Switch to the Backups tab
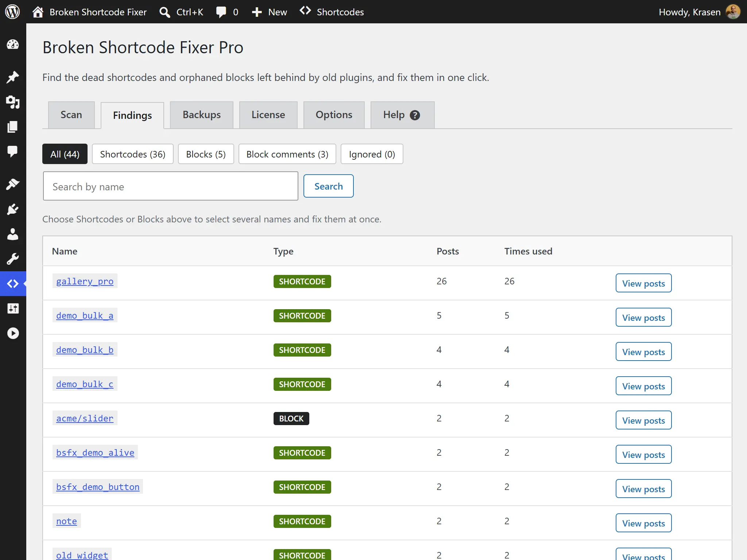 [x=202, y=115]
